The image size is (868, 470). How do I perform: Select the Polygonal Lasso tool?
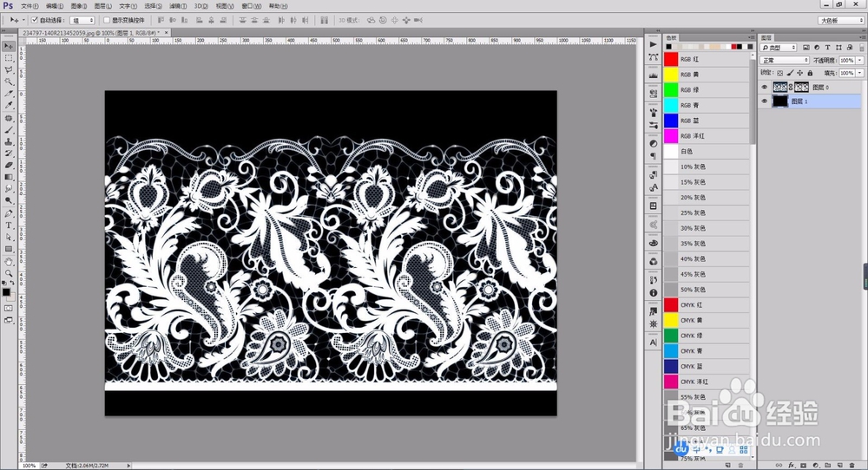coord(9,69)
